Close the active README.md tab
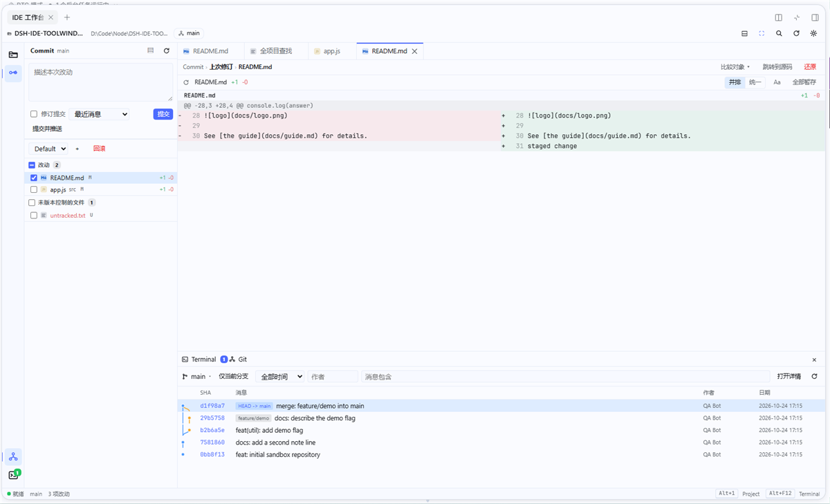Image resolution: width=830 pixels, height=504 pixels. coord(415,51)
